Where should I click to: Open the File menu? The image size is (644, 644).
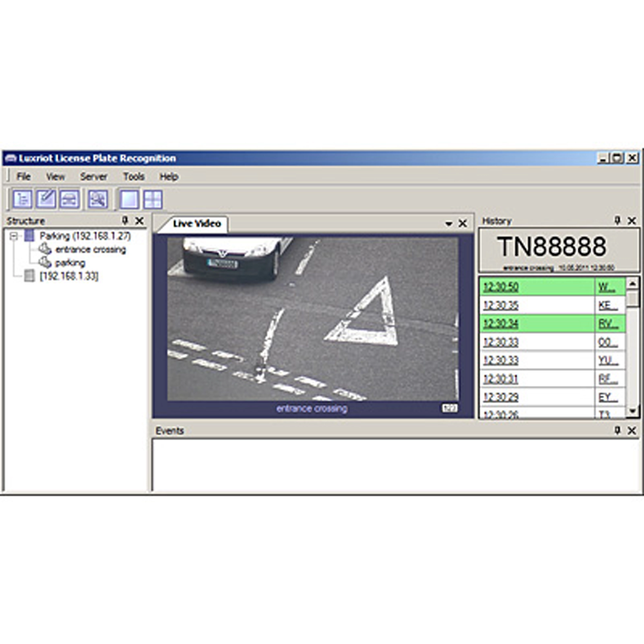pos(24,176)
